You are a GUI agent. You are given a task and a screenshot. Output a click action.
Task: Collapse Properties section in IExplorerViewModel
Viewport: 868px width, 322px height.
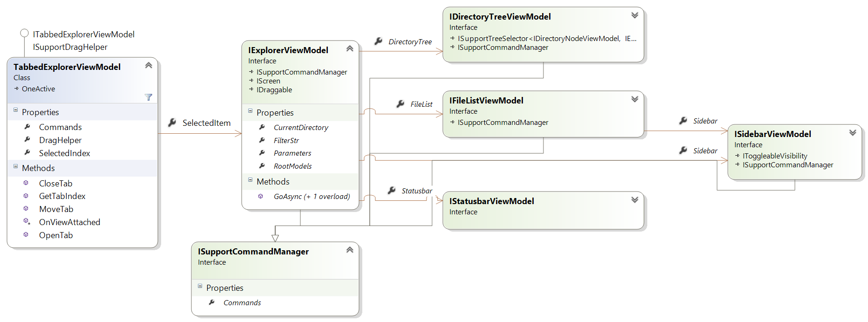250,111
